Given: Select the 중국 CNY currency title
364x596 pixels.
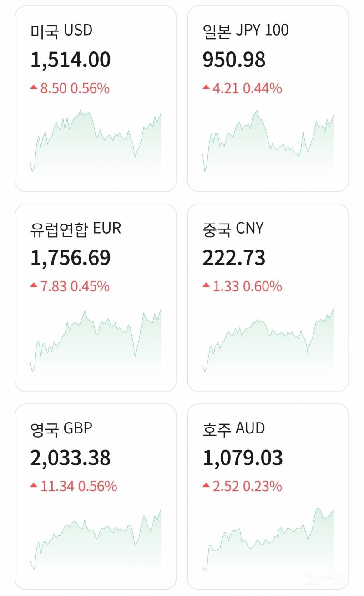Looking at the screenshot, I should pos(233,228).
